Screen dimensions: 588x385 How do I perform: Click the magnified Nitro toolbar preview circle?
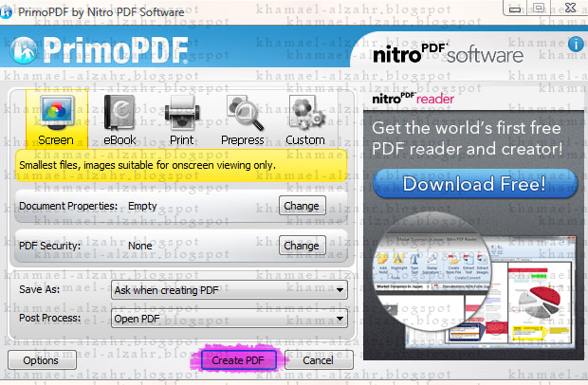[x=432, y=271]
